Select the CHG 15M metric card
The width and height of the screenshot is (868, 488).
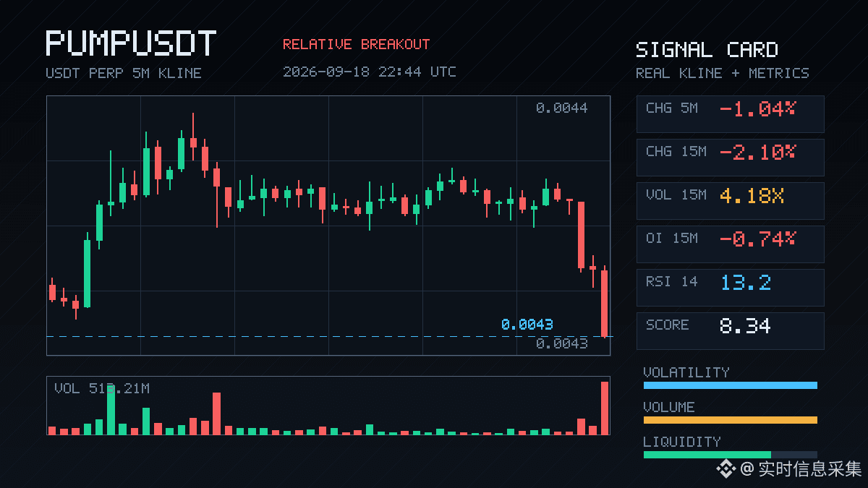tap(730, 158)
